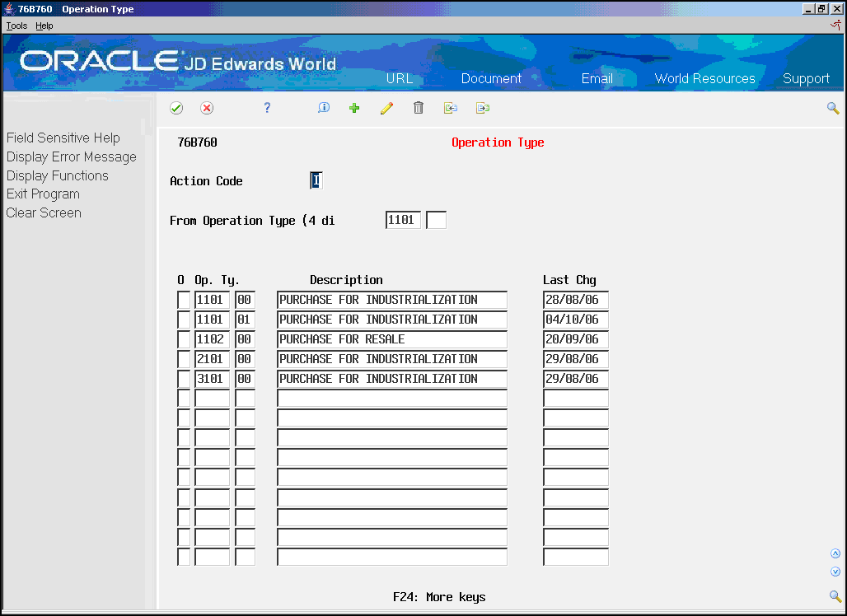
Task: Click Op. Ty. cell showing 3101
Action: tap(212, 379)
